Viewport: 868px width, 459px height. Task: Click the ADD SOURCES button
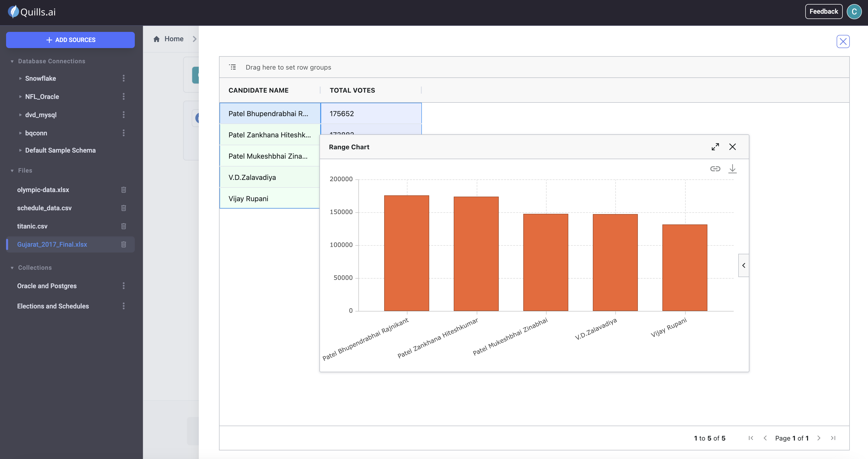coord(70,40)
